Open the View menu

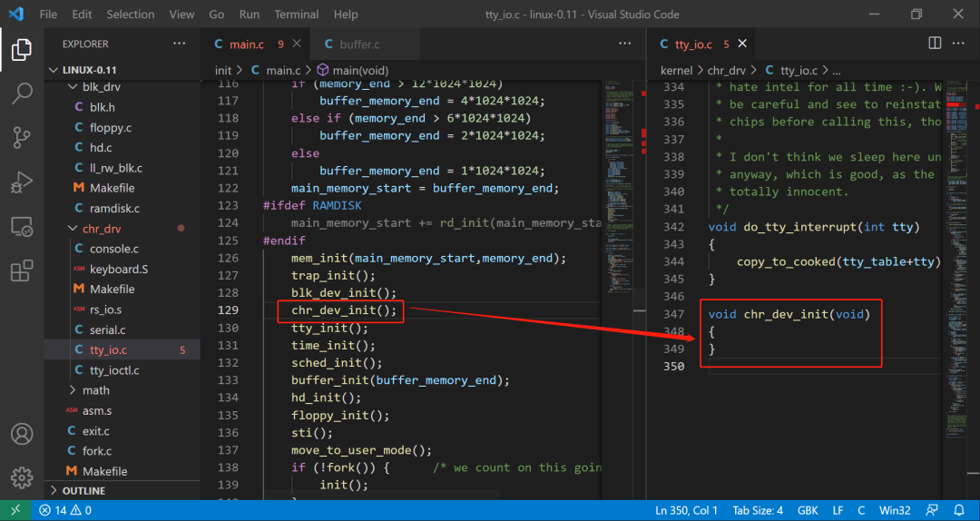[x=181, y=14]
